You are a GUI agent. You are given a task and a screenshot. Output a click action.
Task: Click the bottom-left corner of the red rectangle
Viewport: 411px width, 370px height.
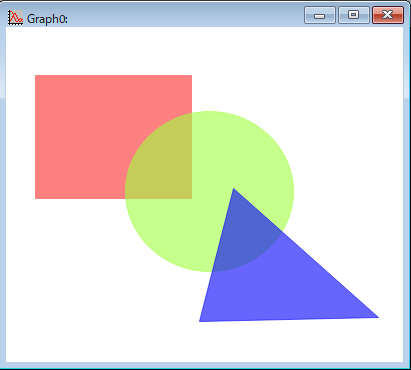click(35, 199)
